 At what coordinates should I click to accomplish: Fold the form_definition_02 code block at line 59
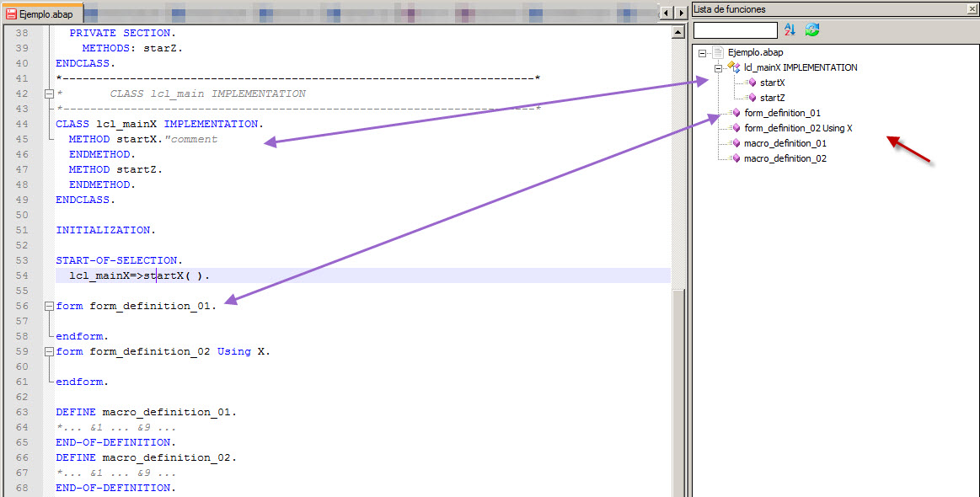point(49,352)
